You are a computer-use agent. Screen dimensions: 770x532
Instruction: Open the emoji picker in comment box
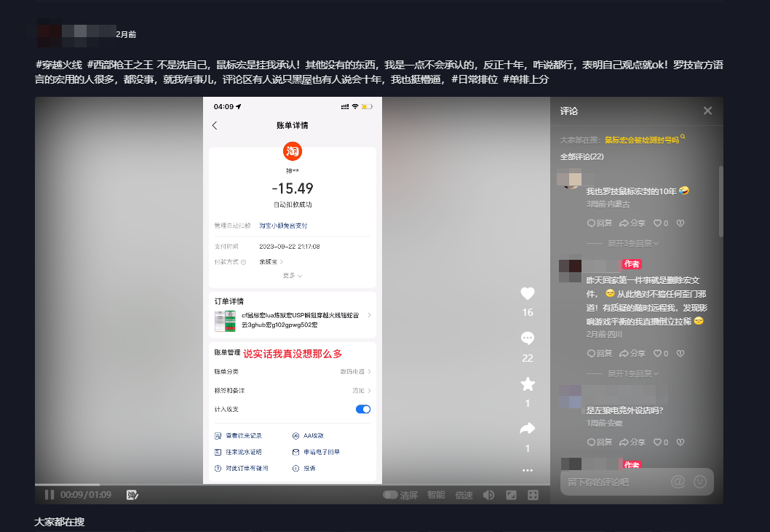[700, 482]
